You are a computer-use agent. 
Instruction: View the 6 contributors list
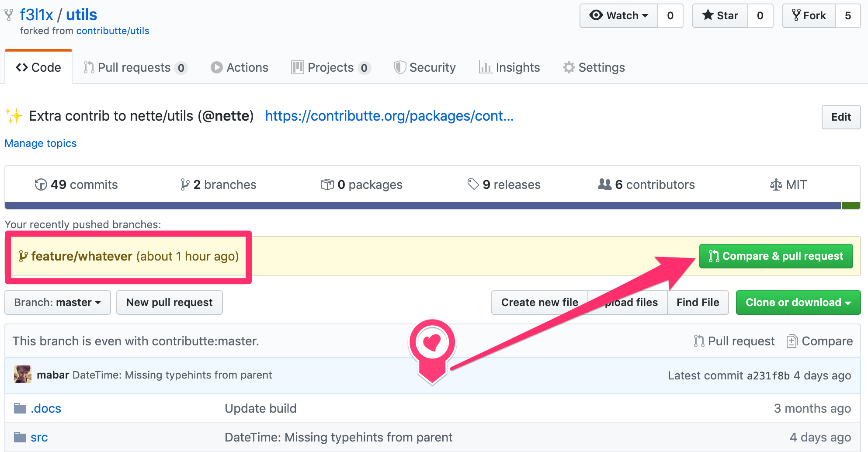pyautogui.click(x=646, y=184)
